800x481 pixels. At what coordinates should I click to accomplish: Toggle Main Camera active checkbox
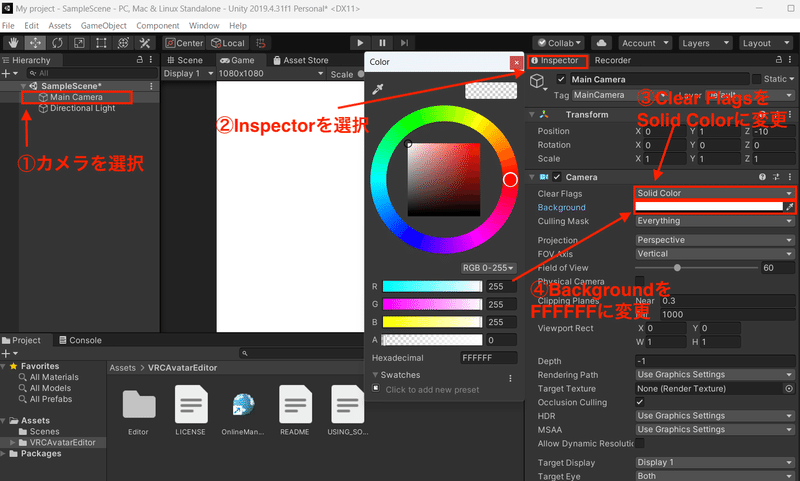(x=561, y=79)
